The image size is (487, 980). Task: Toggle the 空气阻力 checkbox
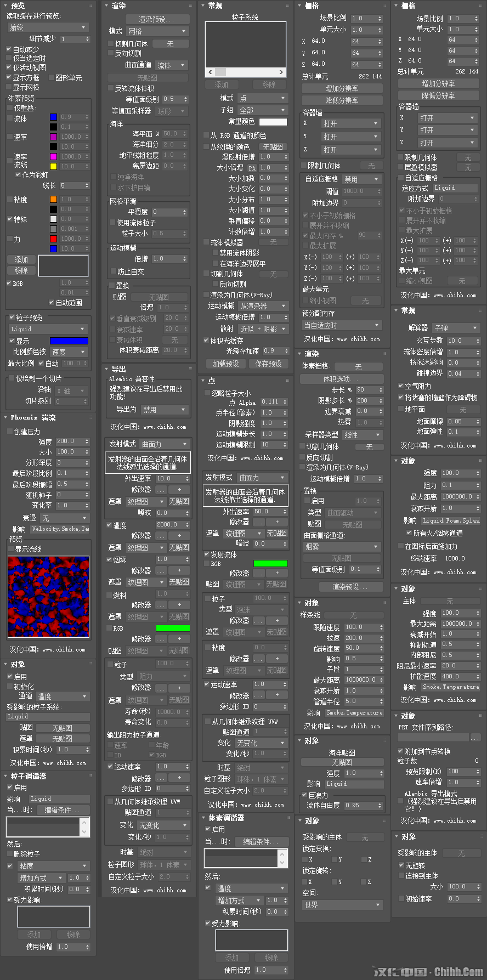[401, 387]
